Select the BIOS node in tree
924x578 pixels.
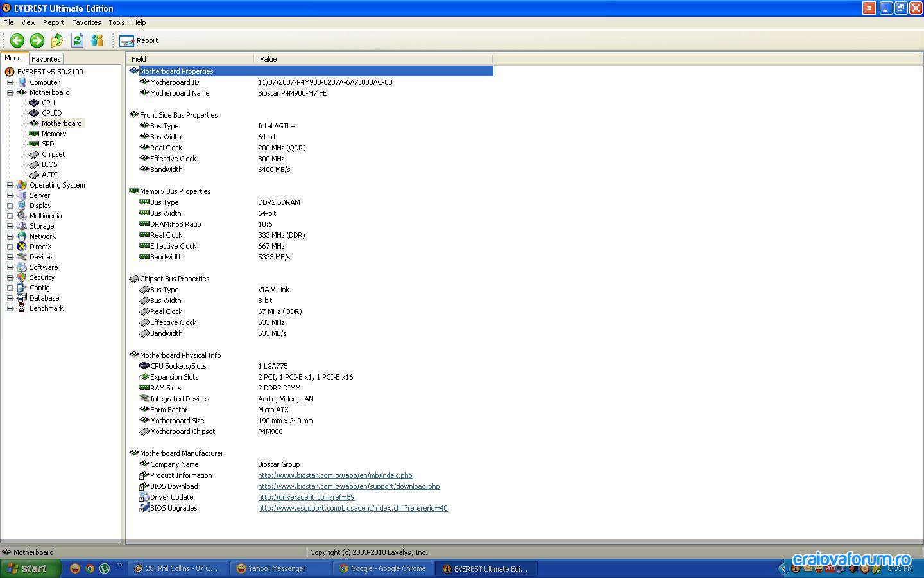(x=49, y=164)
